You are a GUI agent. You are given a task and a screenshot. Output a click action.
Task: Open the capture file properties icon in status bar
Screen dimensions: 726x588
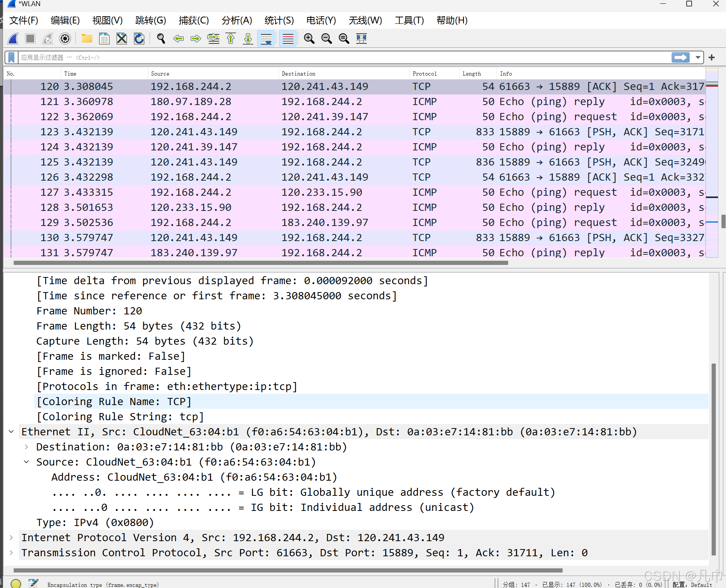33,583
